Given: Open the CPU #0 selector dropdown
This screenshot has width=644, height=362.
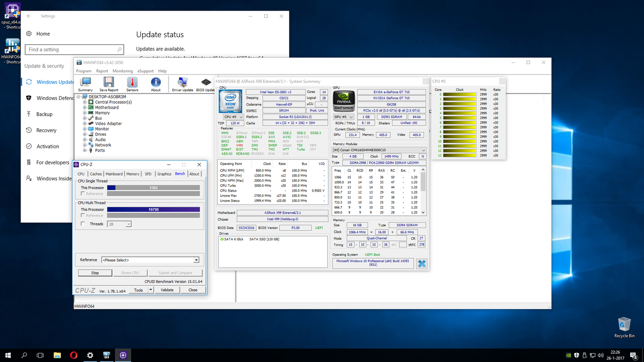Looking at the screenshot, I should [x=233, y=117].
